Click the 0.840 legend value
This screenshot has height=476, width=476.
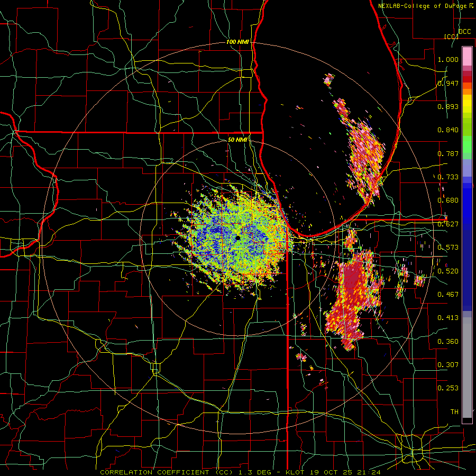(x=448, y=130)
